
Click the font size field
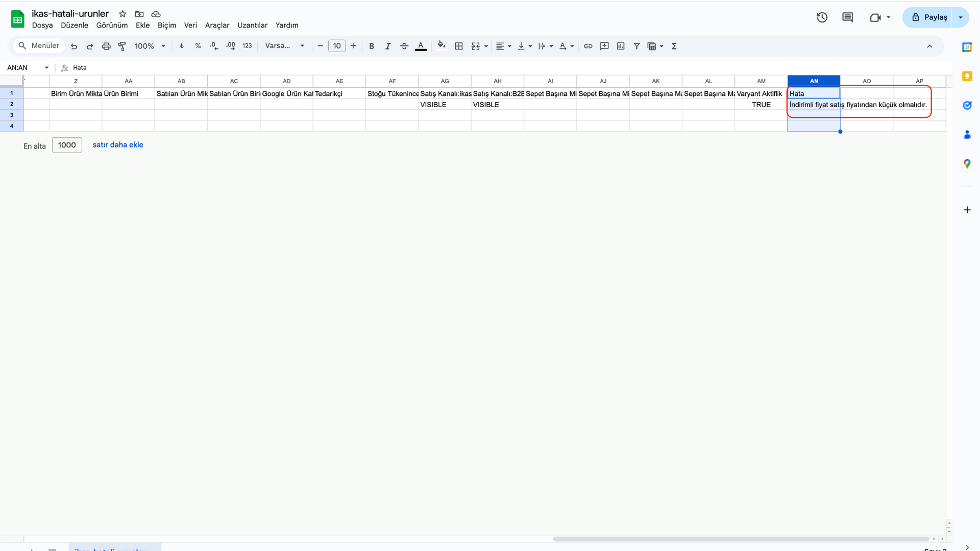[x=337, y=46]
